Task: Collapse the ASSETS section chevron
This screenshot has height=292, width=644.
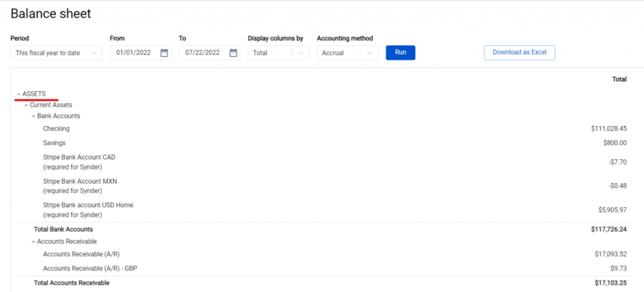Action: pos(18,94)
